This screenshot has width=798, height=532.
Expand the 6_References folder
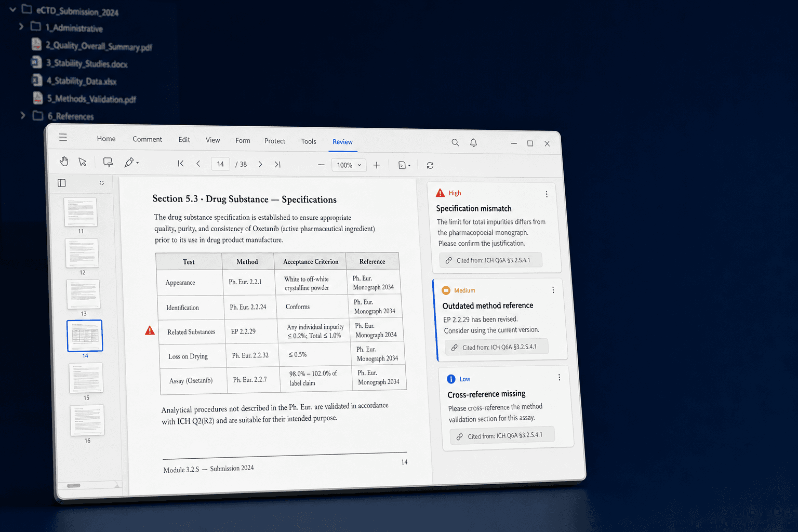point(22,115)
